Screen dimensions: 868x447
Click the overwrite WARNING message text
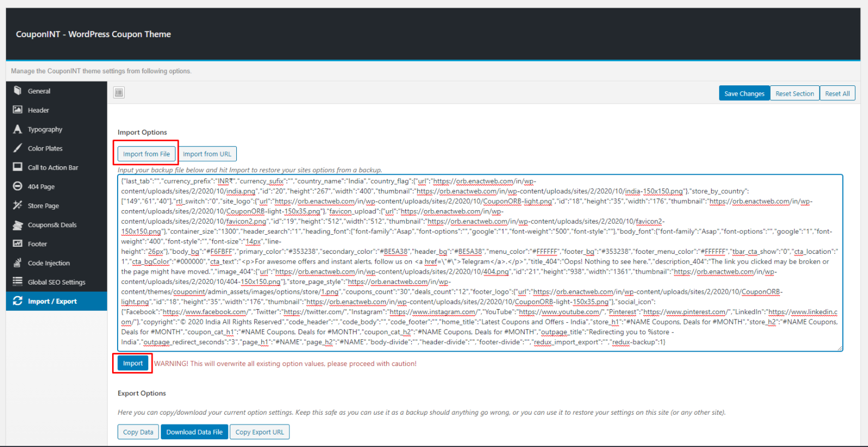point(285,363)
